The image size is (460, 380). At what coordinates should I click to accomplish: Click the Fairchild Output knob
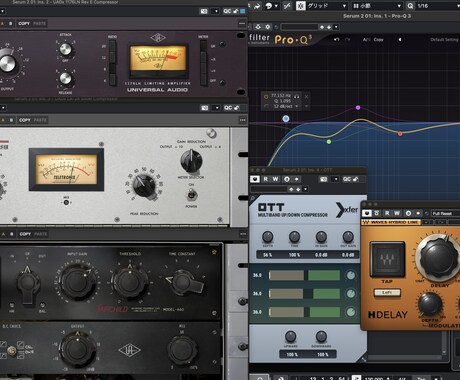(77, 349)
